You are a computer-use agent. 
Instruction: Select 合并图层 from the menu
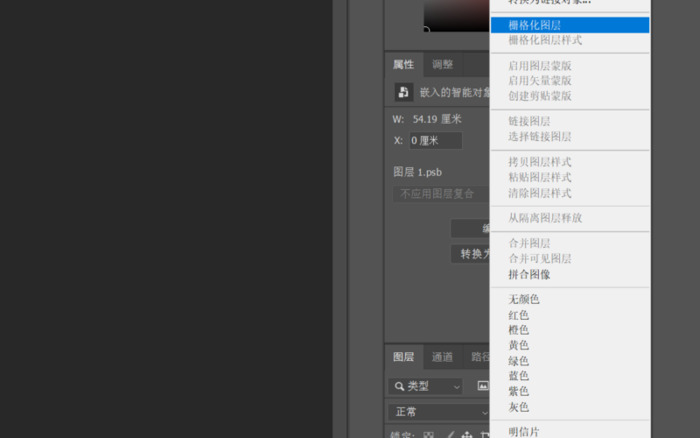coord(570,243)
